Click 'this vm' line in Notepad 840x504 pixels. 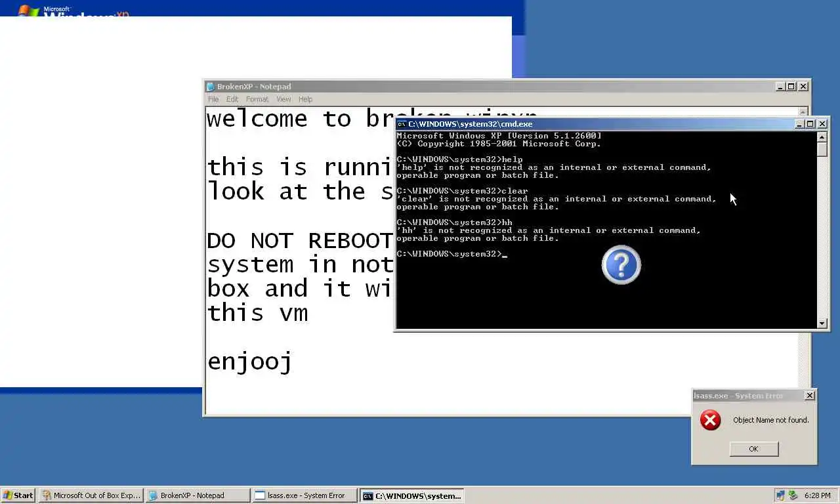[257, 313]
